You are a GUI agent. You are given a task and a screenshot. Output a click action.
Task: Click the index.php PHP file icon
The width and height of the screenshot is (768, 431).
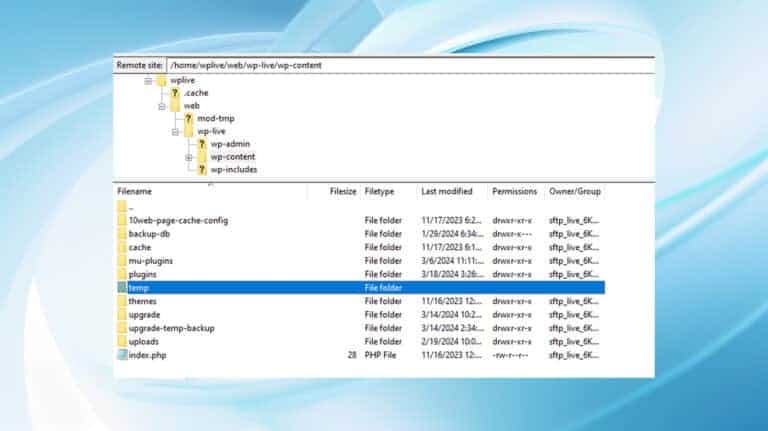pyautogui.click(x=122, y=355)
